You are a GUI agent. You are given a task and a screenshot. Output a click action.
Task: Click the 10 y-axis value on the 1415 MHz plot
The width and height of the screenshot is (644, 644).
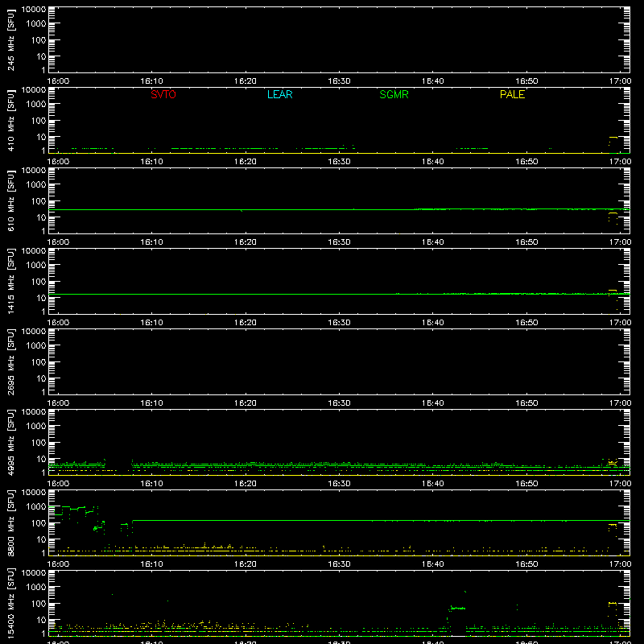[x=41, y=298]
